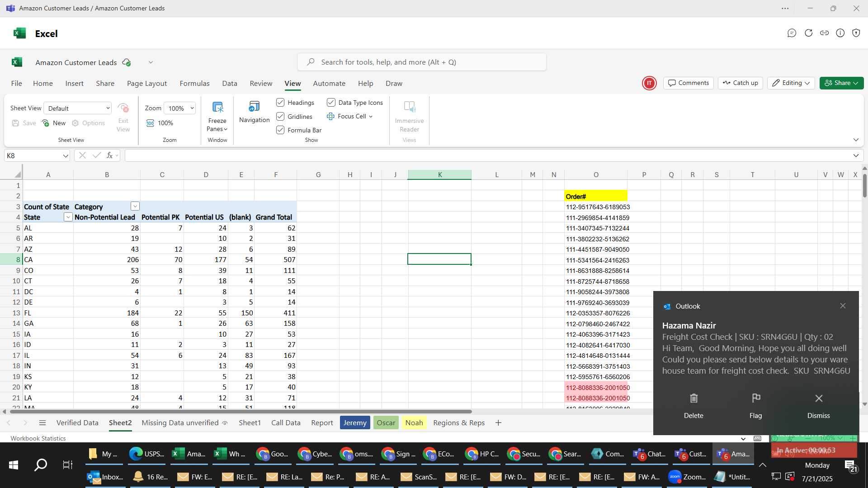Click the search for tools box
This screenshot has width=868, height=488.
click(x=422, y=62)
